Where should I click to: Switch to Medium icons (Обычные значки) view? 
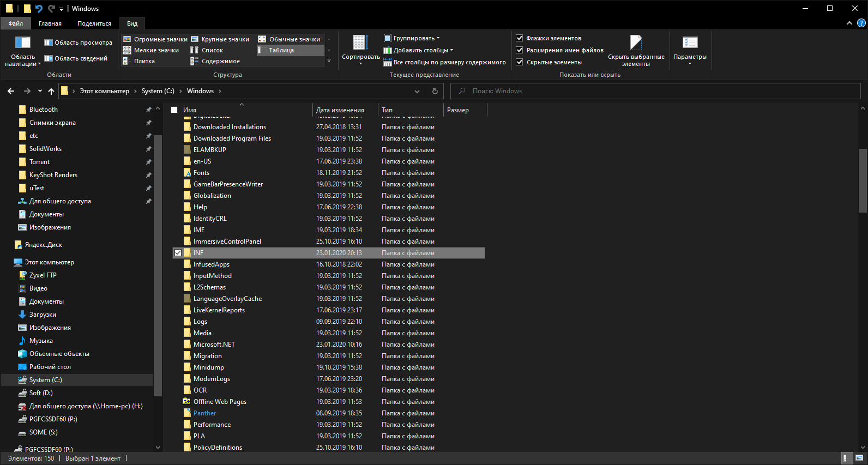pyautogui.click(x=290, y=39)
